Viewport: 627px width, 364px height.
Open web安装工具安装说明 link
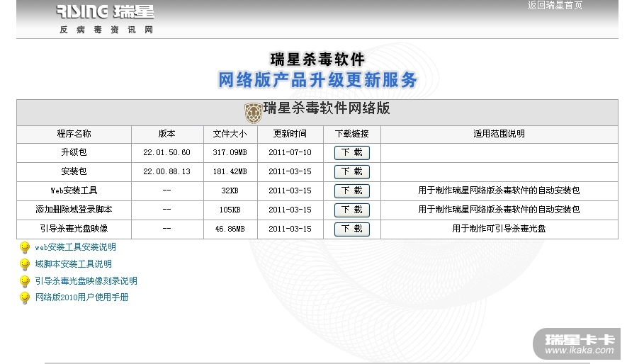76,247
